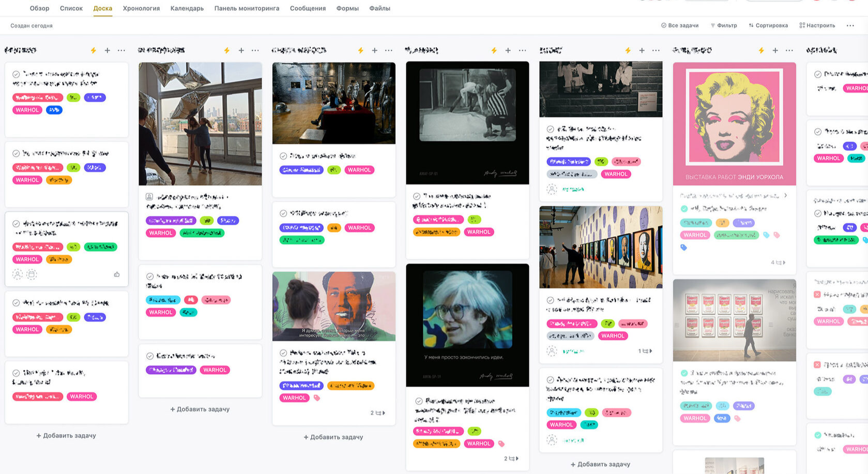Viewport: 868px width, 474px height.
Task: Open three-dot menu of fourth column
Action: (523, 50)
